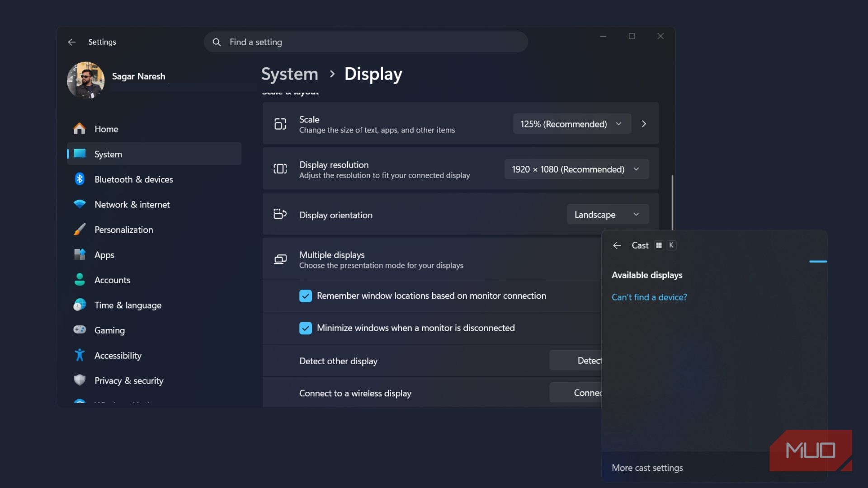The width and height of the screenshot is (868, 488).
Task: Open the Can't find a device link
Action: click(649, 297)
